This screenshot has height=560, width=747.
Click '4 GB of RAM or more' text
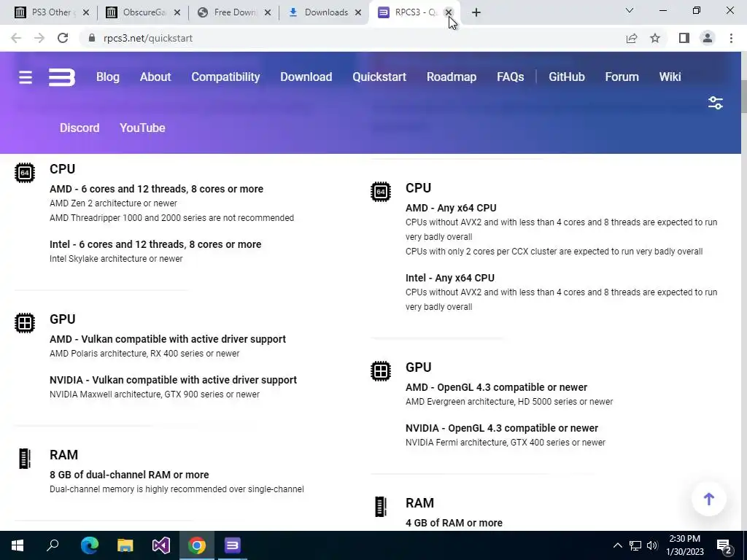[x=454, y=523]
